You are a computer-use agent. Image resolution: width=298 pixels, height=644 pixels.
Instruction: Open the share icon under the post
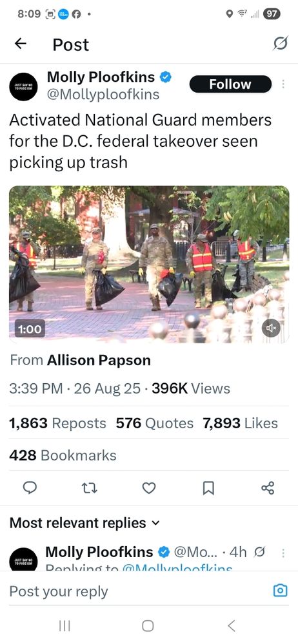268,488
